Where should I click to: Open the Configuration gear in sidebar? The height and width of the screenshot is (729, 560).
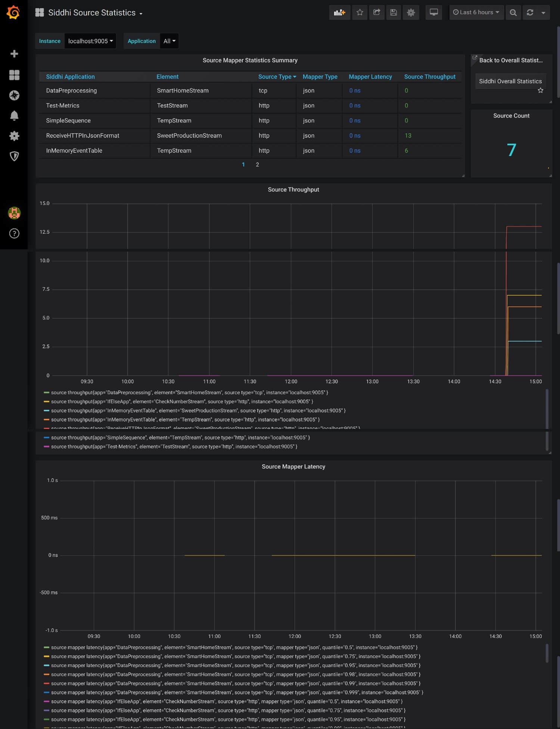[14, 136]
